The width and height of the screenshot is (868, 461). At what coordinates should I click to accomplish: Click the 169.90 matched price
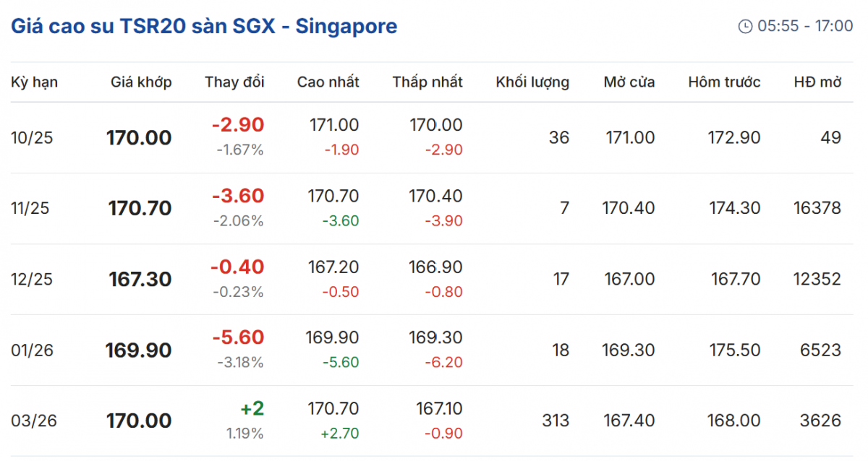(x=139, y=350)
